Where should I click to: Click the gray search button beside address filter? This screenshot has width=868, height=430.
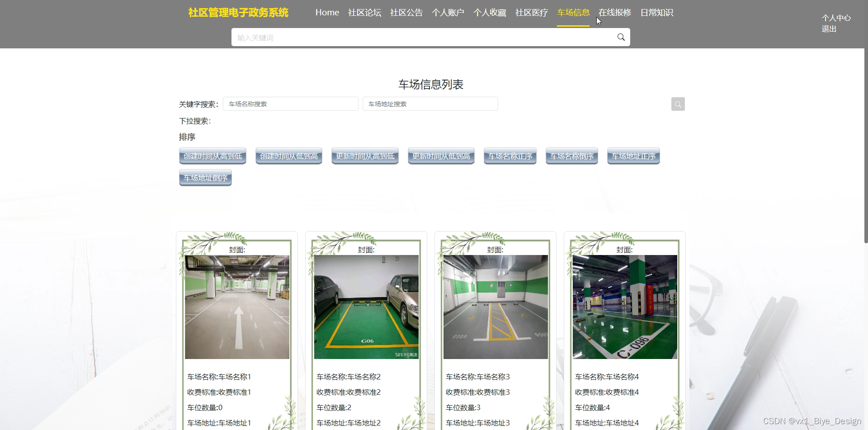pyautogui.click(x=678, y=104)
